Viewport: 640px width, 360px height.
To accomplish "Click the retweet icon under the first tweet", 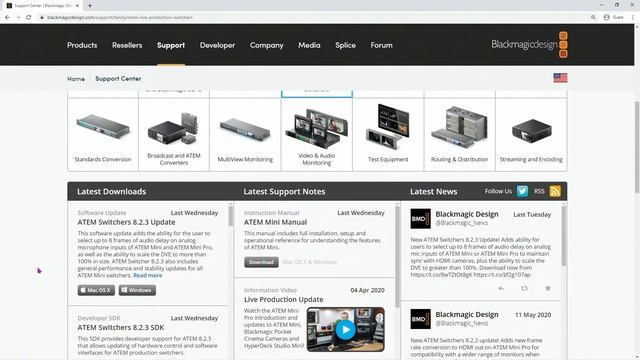I will pyautogui.click(x=524, y=288).
